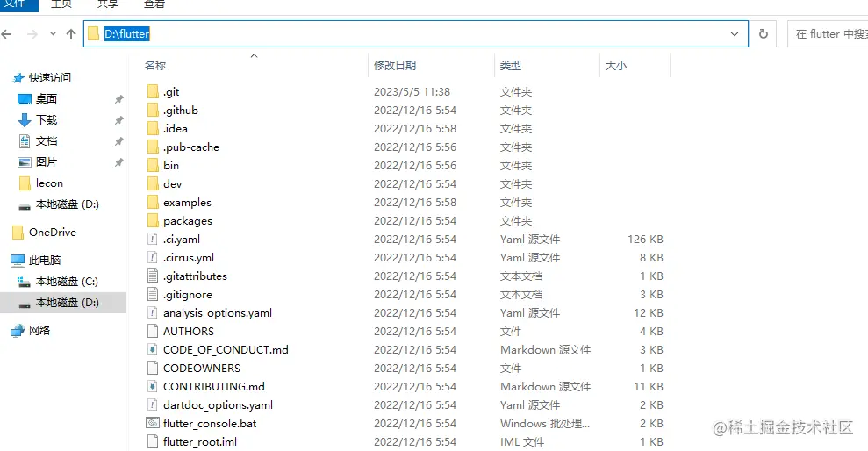Click the analysis_options.yaml file icon
868x451 pixels.
click(x=153, y=312)
